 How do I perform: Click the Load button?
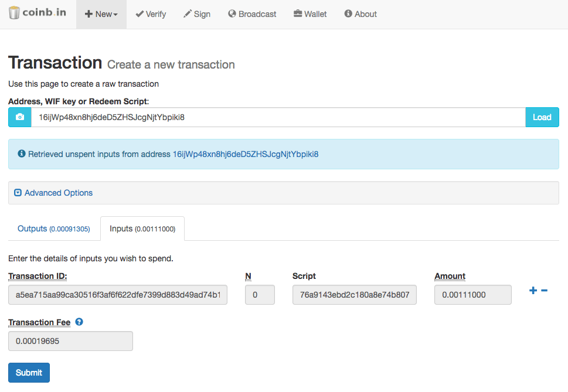tap(542, 117)
